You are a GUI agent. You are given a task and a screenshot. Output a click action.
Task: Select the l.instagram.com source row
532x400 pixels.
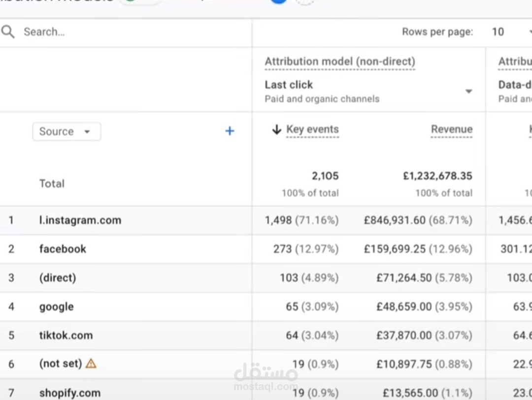click(x=80, y=220)
